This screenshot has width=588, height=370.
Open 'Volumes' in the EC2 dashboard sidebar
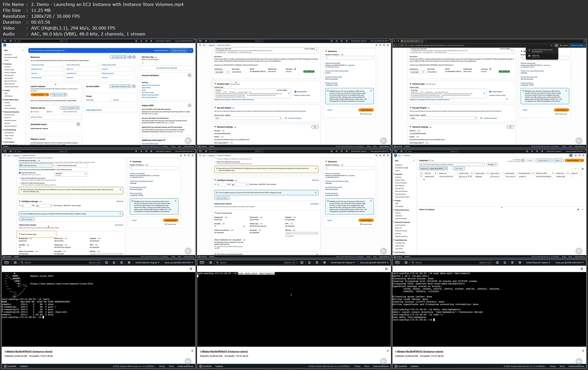[x=7, y=103]
